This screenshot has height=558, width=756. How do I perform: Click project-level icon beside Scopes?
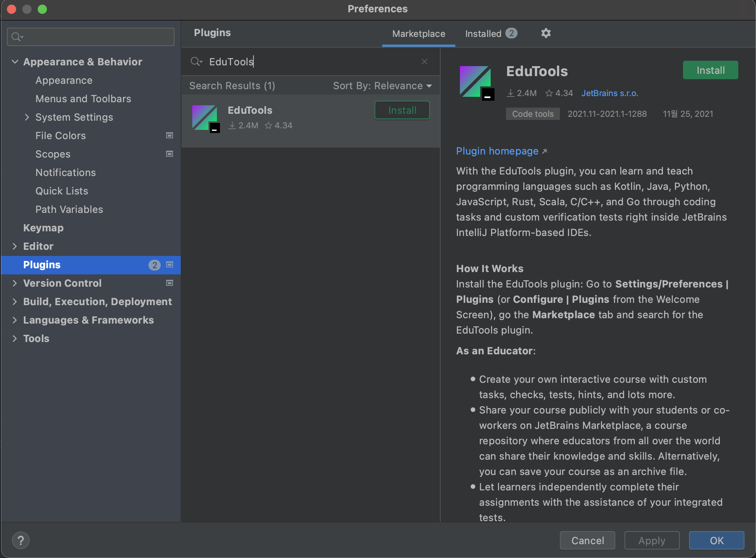pyautogui.click(x=170, y=154)
